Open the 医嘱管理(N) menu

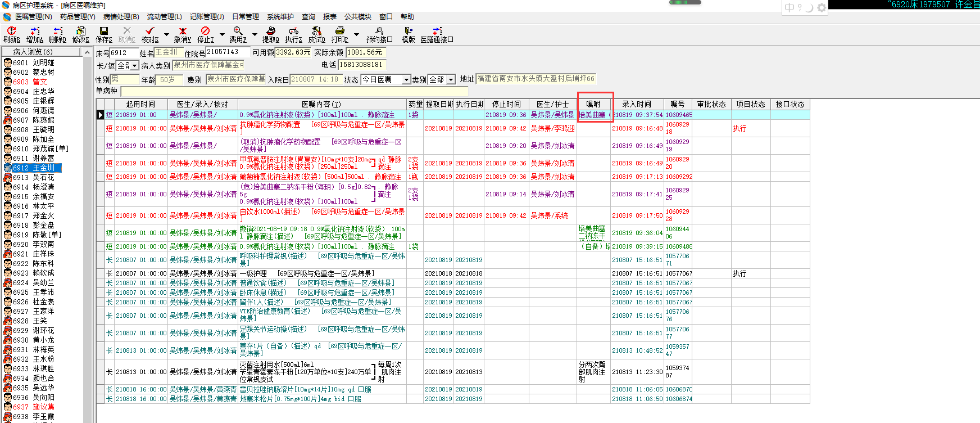coord(33,17)
